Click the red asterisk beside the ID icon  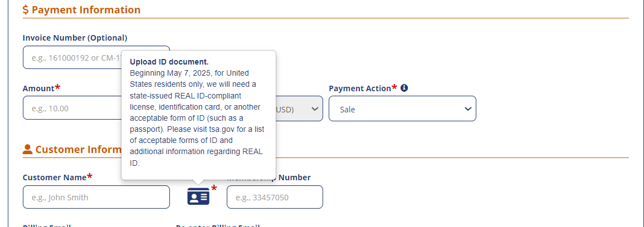click(x=214, y=189)
